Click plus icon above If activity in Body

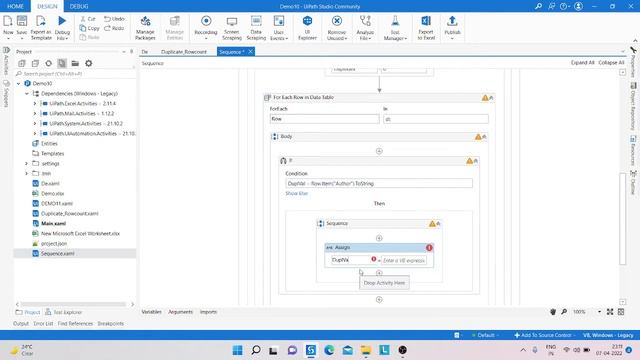379,151
